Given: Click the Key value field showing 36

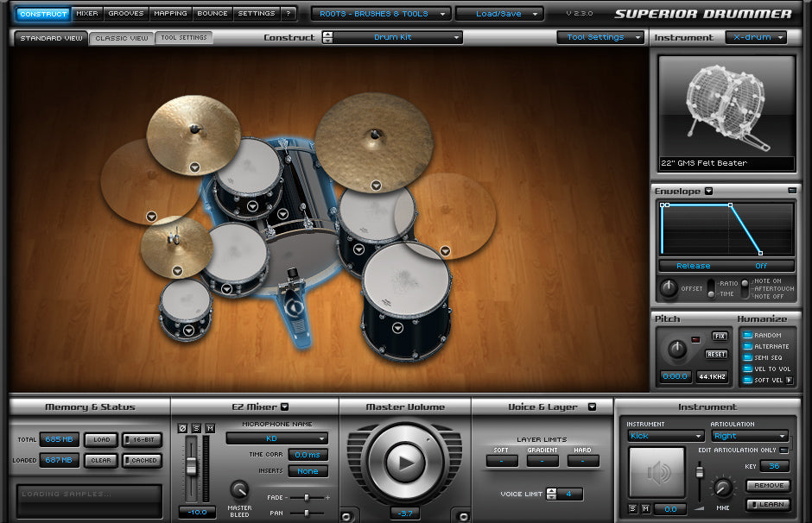Looking at the screenshot, I should coord(774,466).
